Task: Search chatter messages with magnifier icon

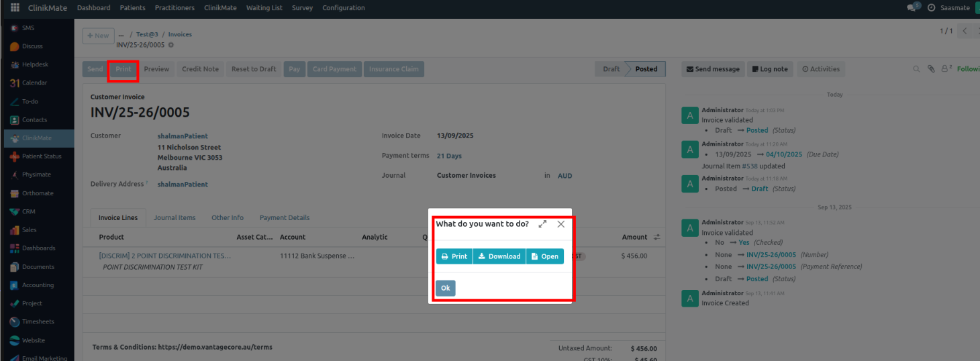Action: pyautogui.click(x=916, y=69)
